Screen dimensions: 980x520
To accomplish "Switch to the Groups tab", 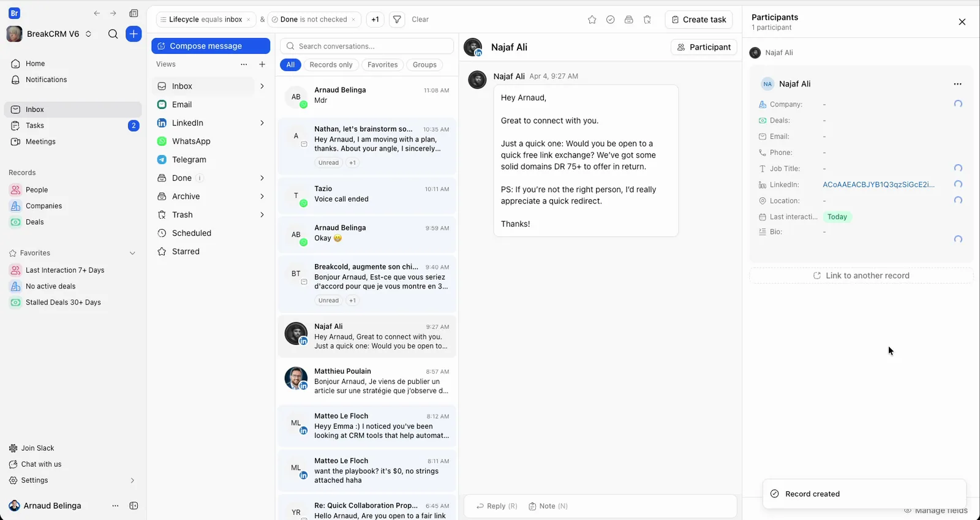I will (x=424, y=65).
